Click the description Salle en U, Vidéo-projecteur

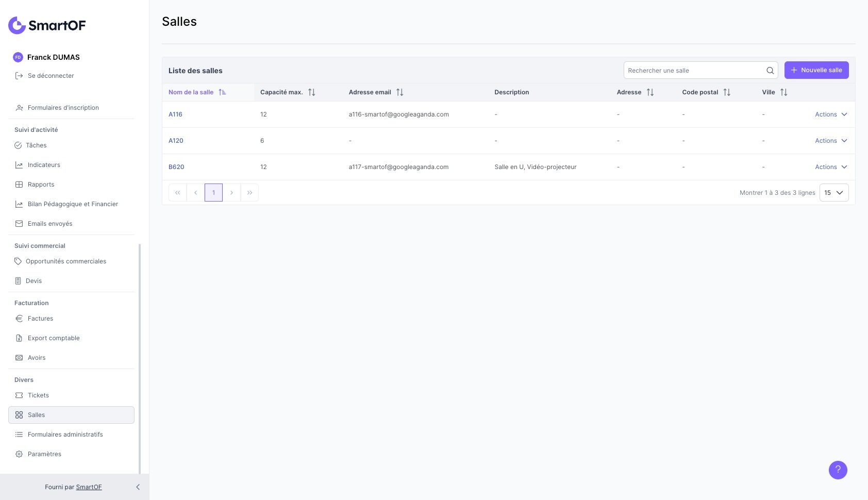coord(536,167)
